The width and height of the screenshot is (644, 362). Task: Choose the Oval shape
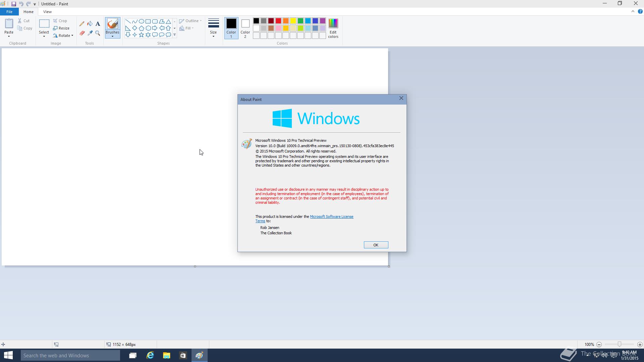pos(141,21)
